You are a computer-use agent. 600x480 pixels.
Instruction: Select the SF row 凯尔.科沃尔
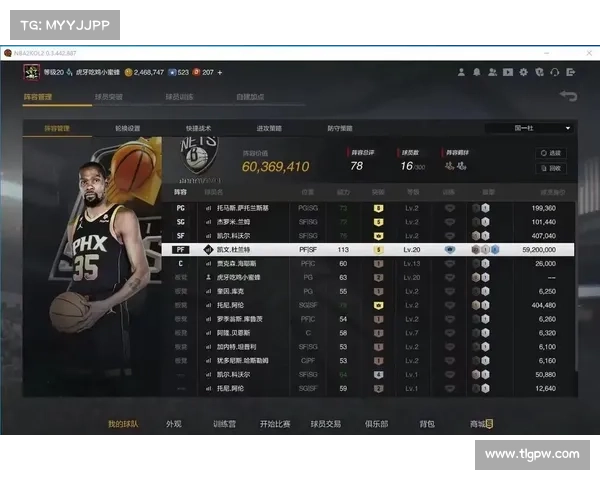(x=368, y=236)
